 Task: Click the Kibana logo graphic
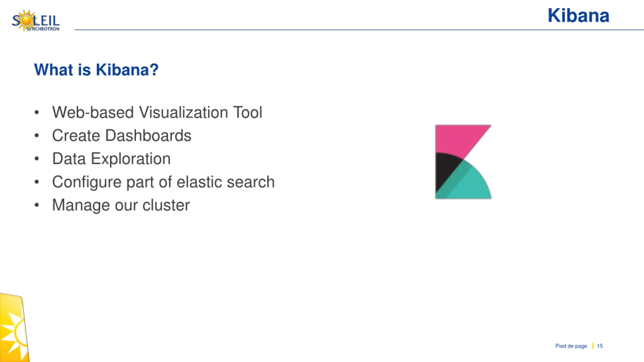click(x=463, y=162)
